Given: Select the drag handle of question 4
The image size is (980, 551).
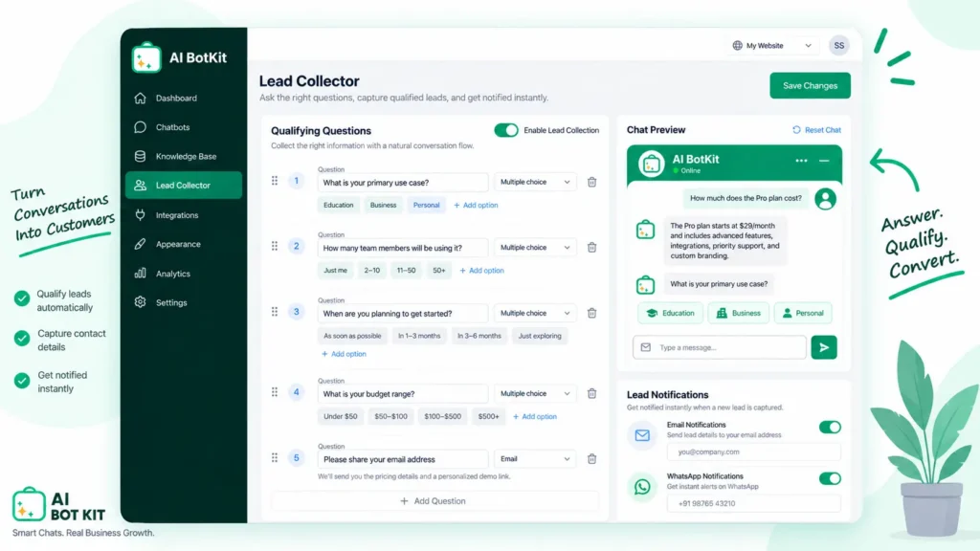Looking at the screenshot, I should 275,392.
